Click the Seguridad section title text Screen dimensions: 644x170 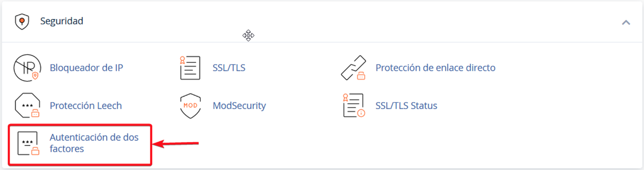(x=62, y=21)
